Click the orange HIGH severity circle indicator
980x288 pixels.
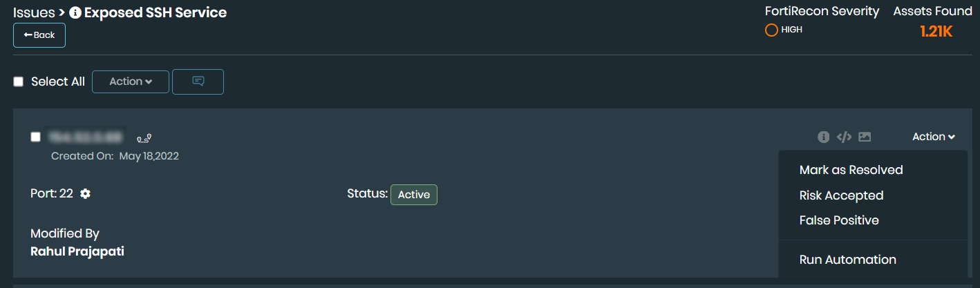pos(771,30)
